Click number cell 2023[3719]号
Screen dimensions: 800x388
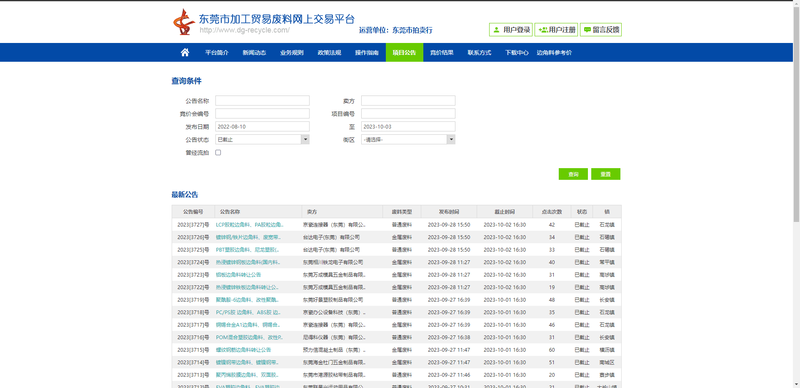pos(193,300)
